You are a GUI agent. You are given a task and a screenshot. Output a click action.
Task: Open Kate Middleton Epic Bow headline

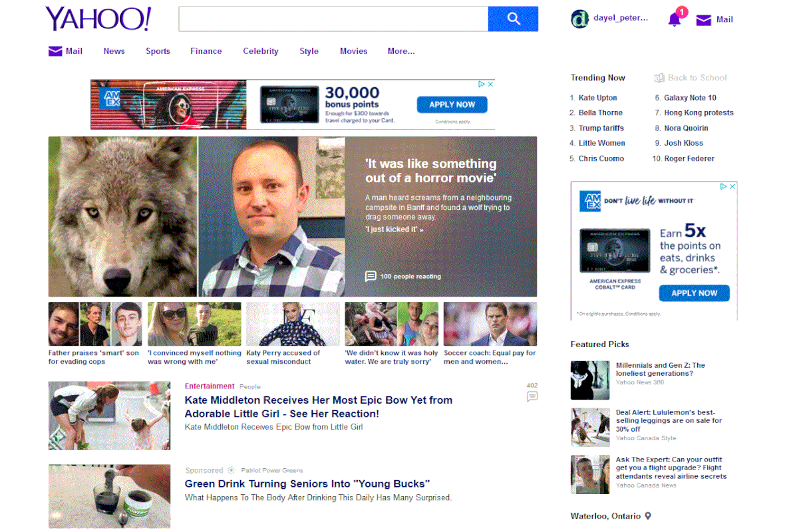319,407
